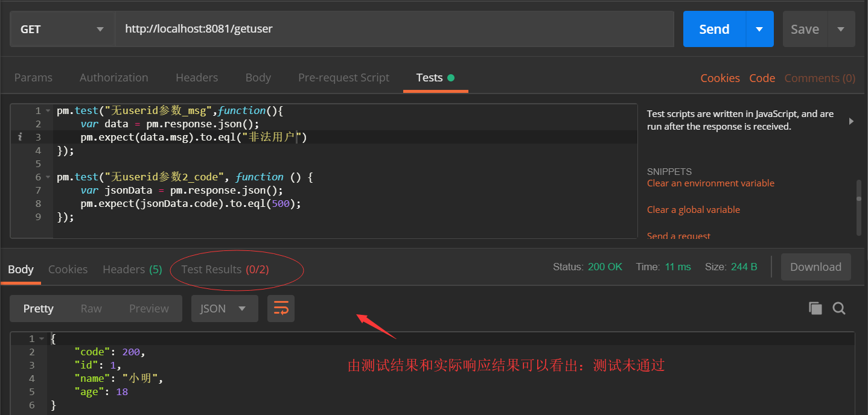Switch to the Authorization tab
Image resolution: width=868 pixels, height=415 pixels.
(113, 77)
